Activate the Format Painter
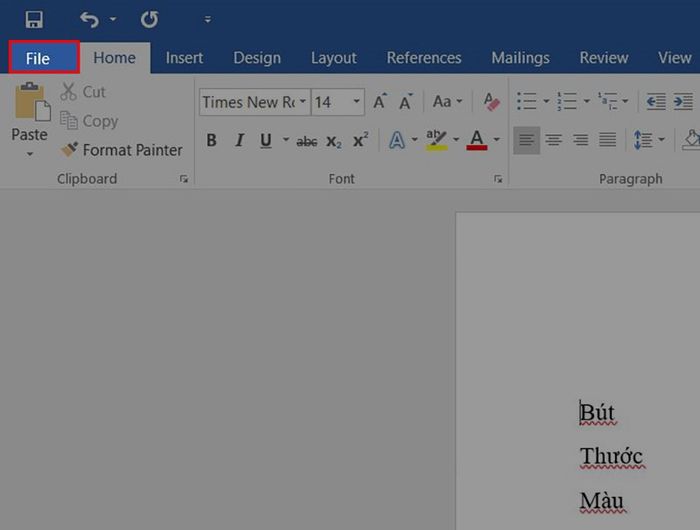The width and height of the screenshot is (700, 530). coord(121,150)
